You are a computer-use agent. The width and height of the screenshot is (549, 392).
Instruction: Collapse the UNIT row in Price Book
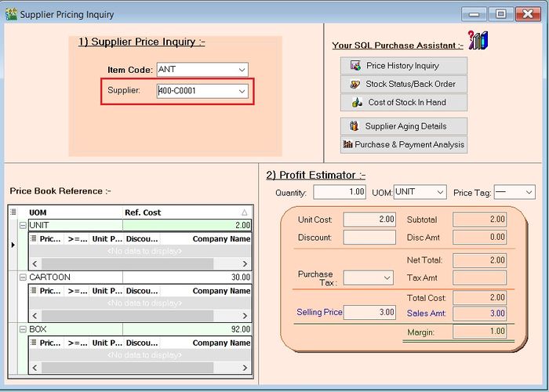point(23,225)
